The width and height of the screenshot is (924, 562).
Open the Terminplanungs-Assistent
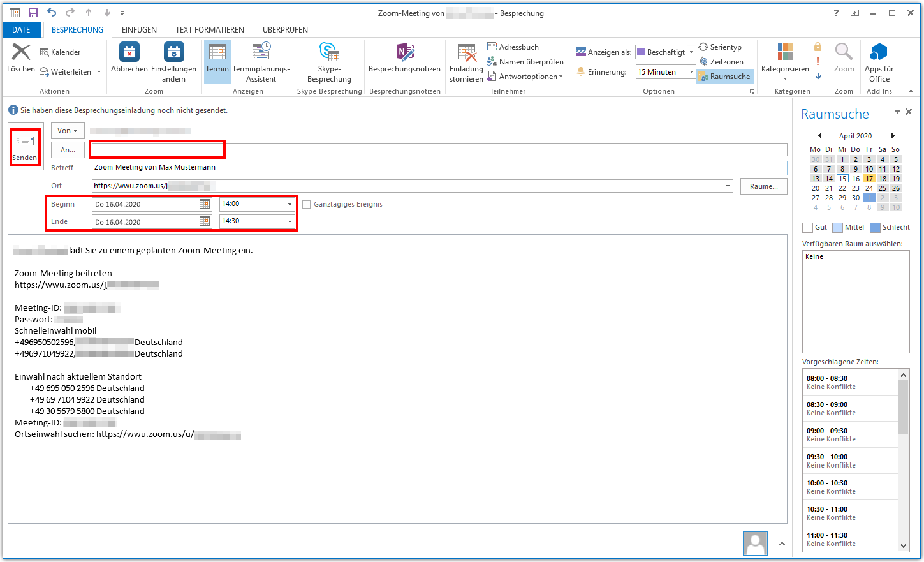261,61
